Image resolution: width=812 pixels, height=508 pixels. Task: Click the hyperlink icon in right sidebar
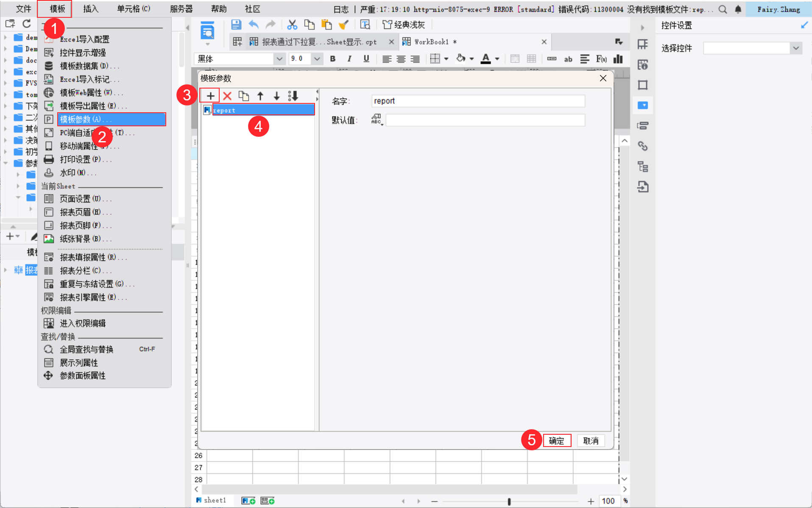tap(643, 146)
